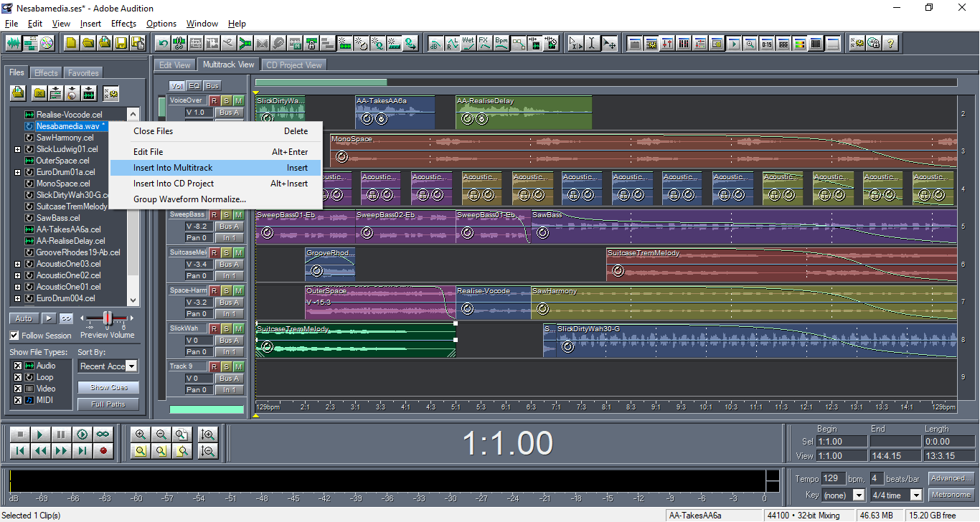Click the CD Project View disc icon

click(47, 43)
